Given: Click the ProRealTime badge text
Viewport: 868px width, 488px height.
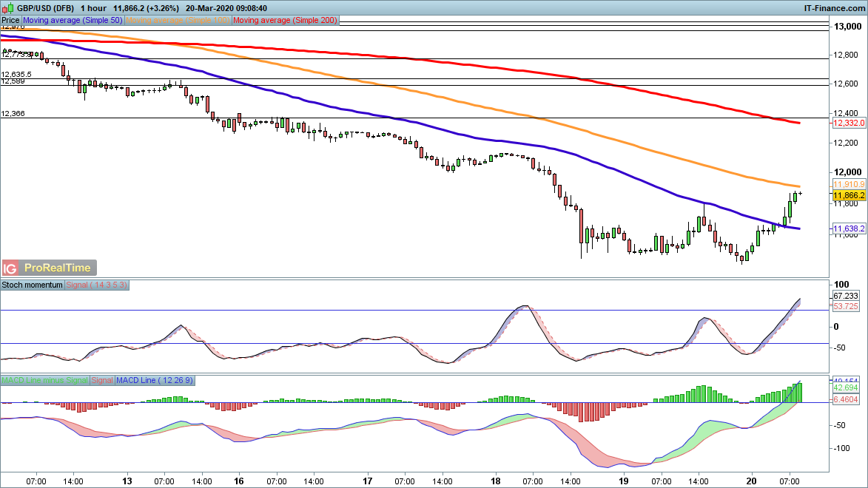Looking at the screenshot, I should point(58,268).
